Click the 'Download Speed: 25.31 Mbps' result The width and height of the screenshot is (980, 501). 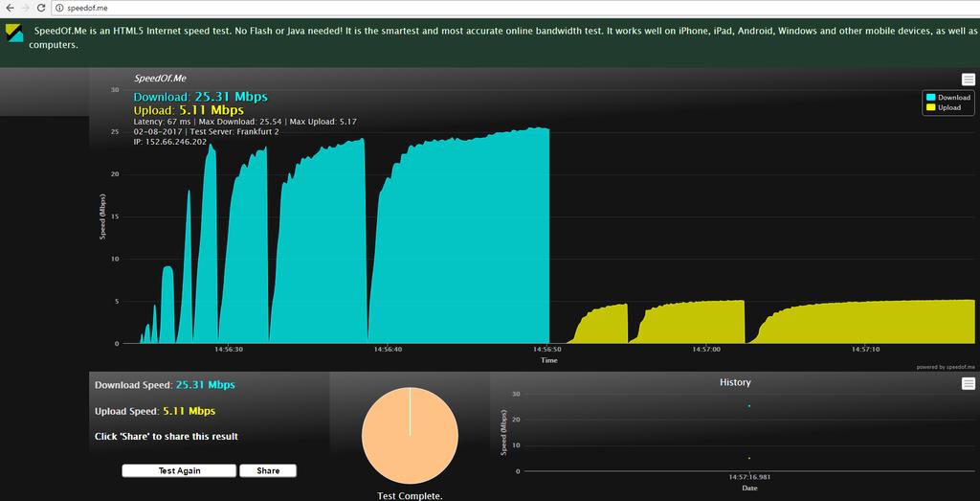tap(165, 385)
